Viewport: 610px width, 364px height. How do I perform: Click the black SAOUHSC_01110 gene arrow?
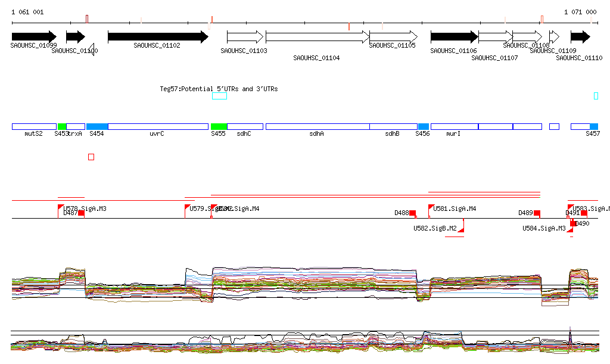pos(580,37)
